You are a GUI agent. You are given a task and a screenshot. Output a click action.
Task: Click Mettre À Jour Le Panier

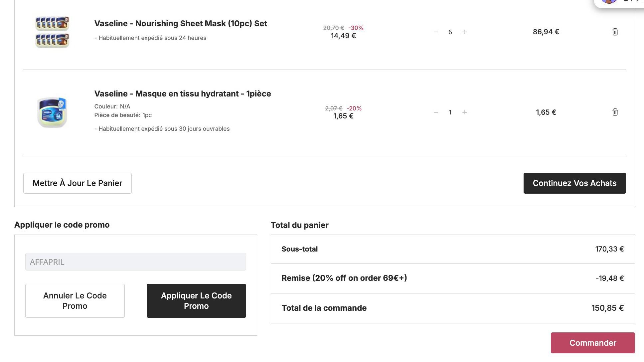[78, 183]
